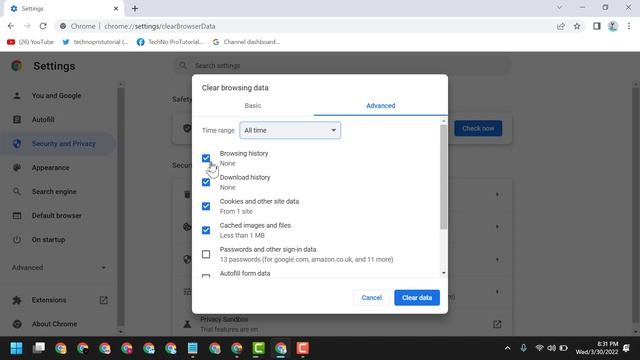Open the Windows Start menu
The image size is (640, 360).
pos(16,348)
